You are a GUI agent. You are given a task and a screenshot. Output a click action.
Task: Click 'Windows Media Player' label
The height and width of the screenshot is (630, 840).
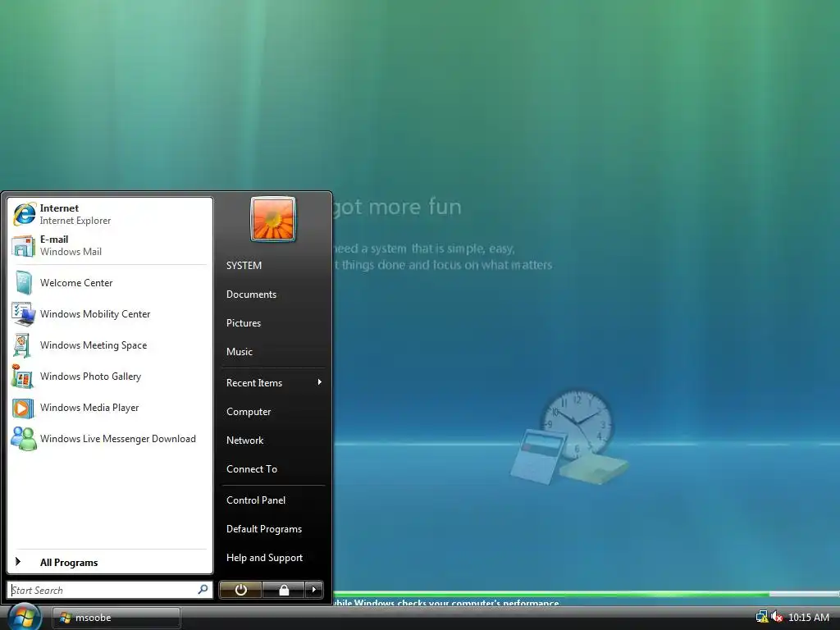pyautogui.click(x=89, y=408)
